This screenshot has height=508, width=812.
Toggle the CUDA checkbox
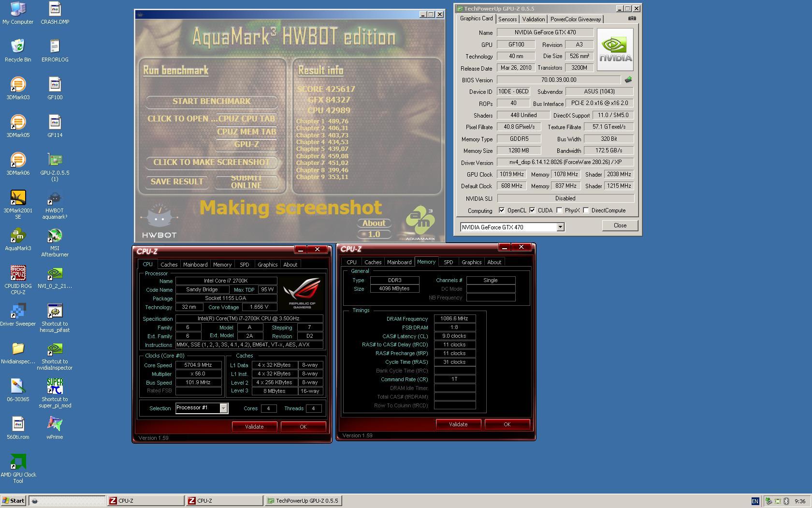[532, 210]
